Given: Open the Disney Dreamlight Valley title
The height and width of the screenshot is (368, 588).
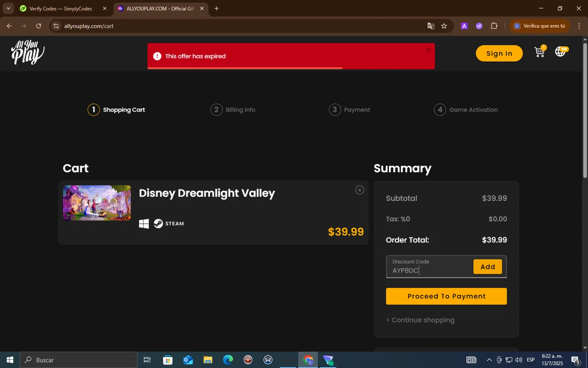Looking at the screenshot, I should (207, 193).
